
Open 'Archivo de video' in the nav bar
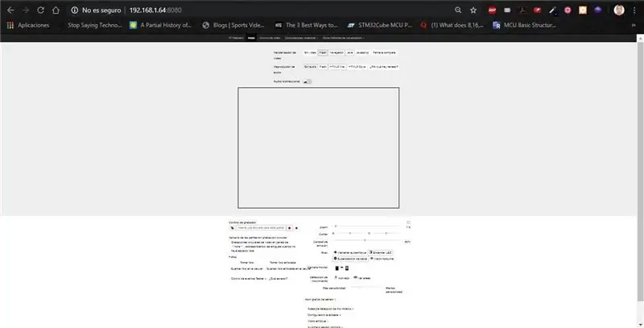[x=270, y=38]
